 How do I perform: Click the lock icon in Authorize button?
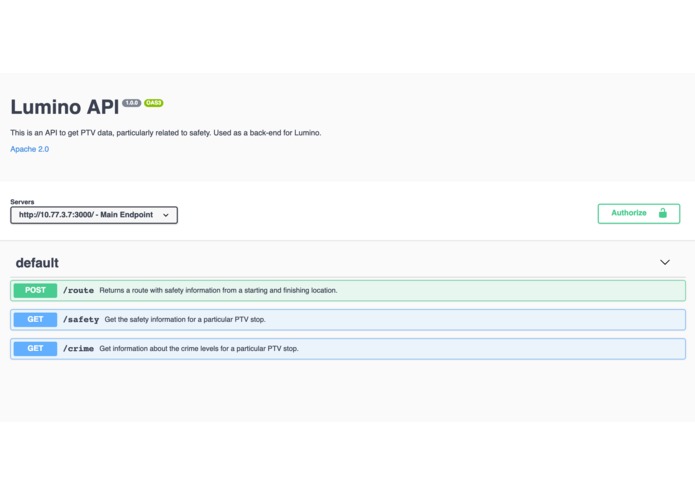click(x=662, y=213)
